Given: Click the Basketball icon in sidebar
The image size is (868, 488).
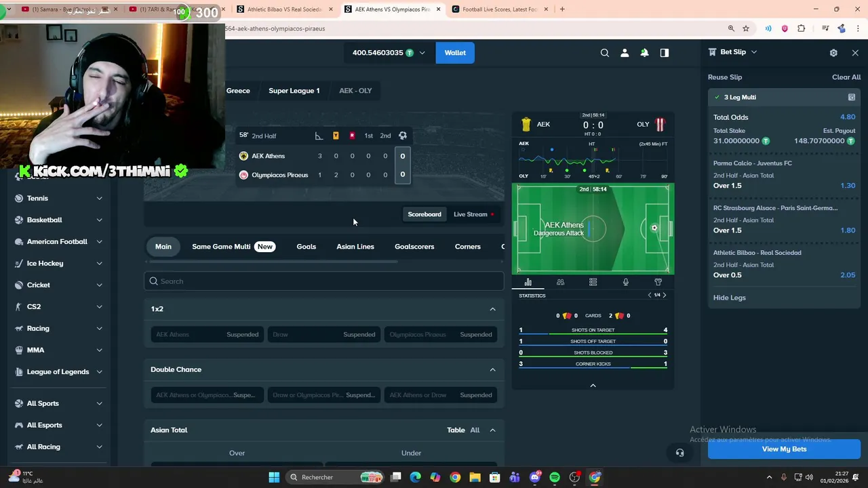Looking at the screenshot, I should 19,220.
